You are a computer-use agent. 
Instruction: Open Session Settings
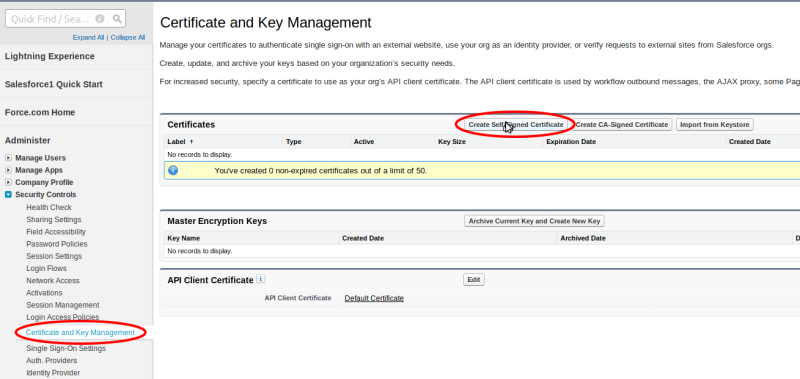[x=54, y=256]
